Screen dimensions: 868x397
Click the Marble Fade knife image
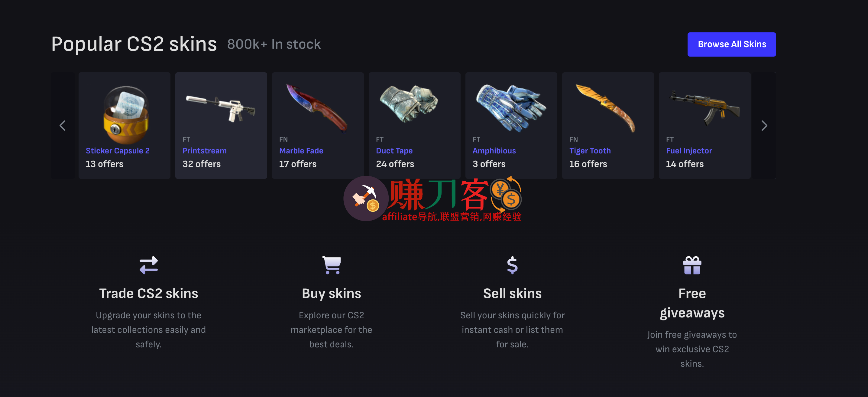[x=317, y=108]
